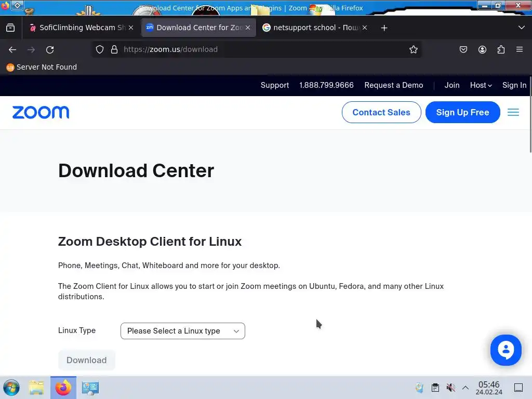Click the tray icon left of clipboard
Image resolution: width=532 pixels, height=399 pixels.
tap(420, 388)
